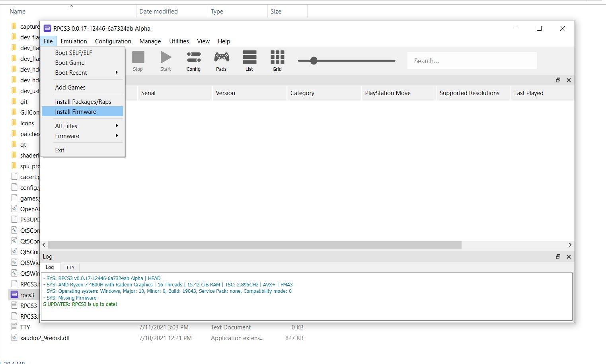The width and height of the screenshot is (606, 364).
Task: Switch to Grid view icon
Action: pos(277,60)
